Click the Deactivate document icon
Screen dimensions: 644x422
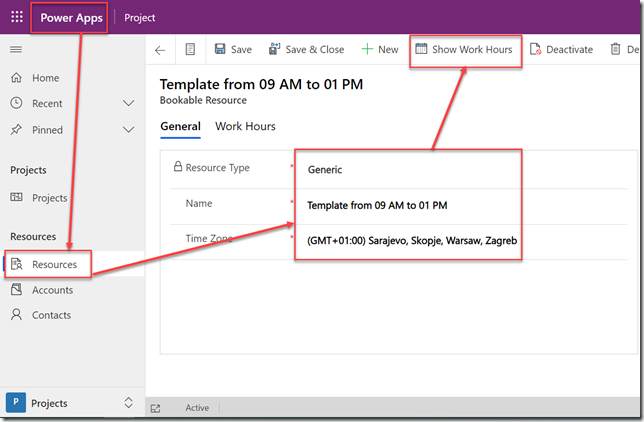click(535, 49)
